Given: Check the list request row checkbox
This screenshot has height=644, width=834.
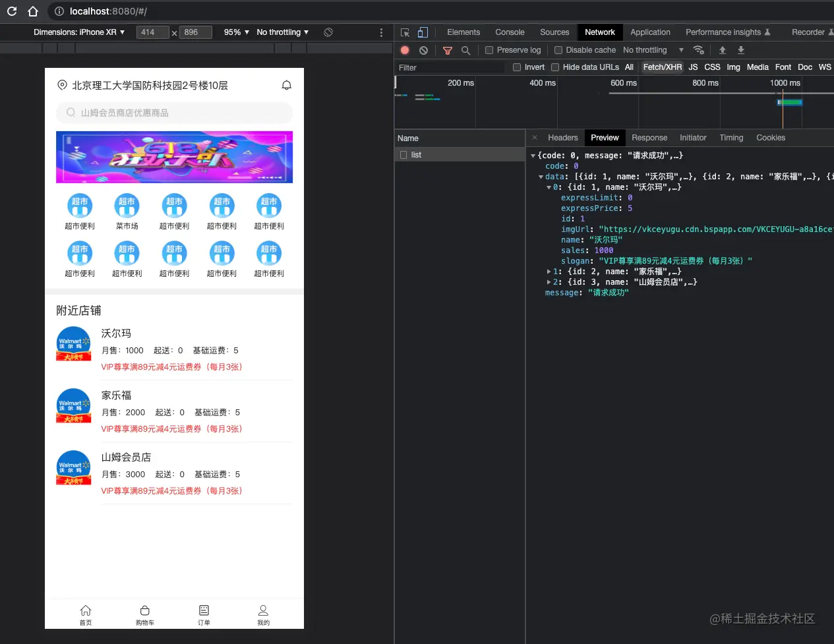Looking at the screenshot, I should coord(403,155).
